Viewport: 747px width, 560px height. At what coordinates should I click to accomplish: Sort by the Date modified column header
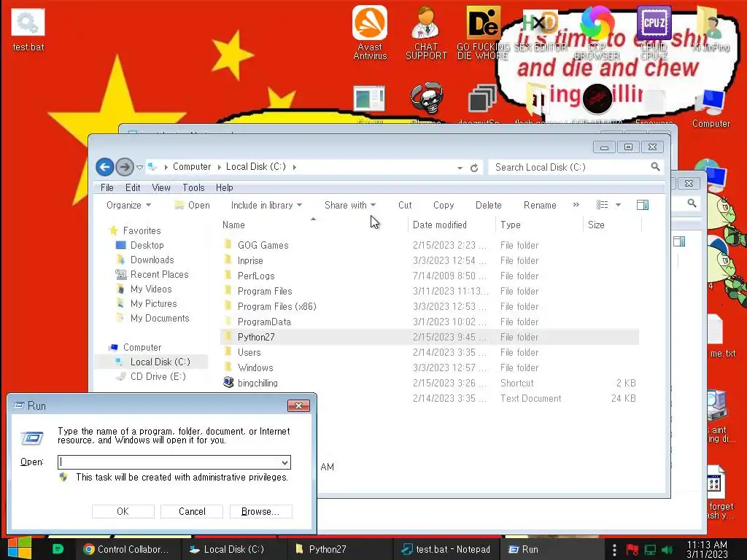point(451,225)
